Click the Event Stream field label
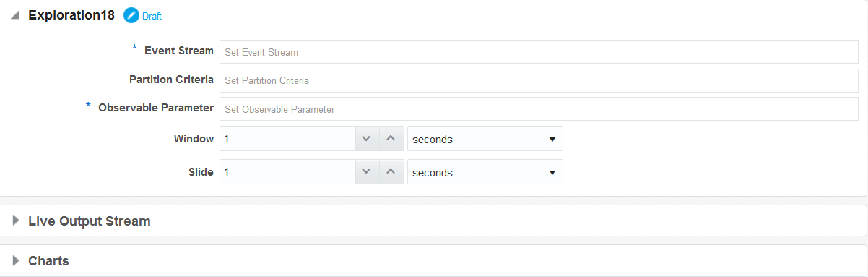 (179, 51)
